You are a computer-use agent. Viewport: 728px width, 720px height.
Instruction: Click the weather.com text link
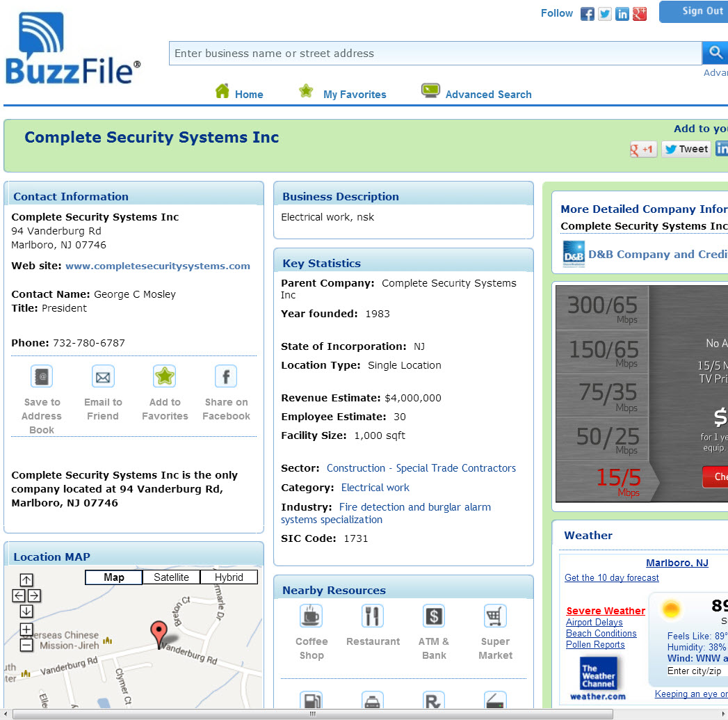tap(598, 696)
